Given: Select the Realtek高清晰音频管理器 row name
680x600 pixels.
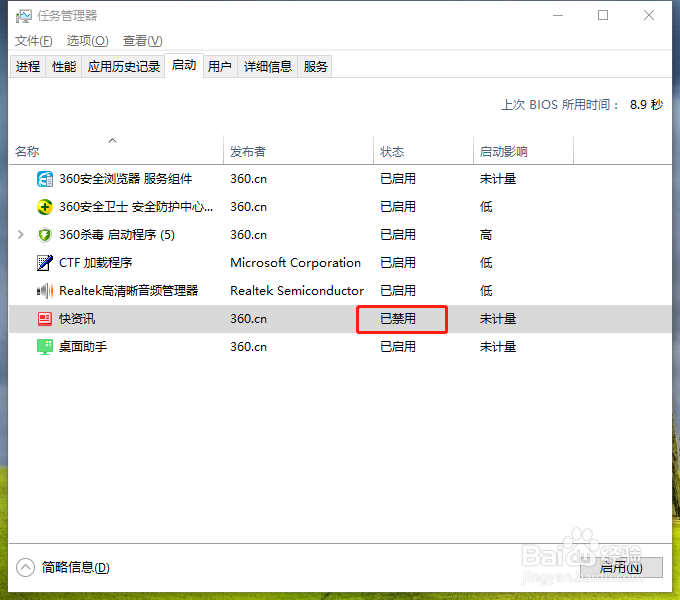Looking at the screenshot, I should tap(128, 290).
